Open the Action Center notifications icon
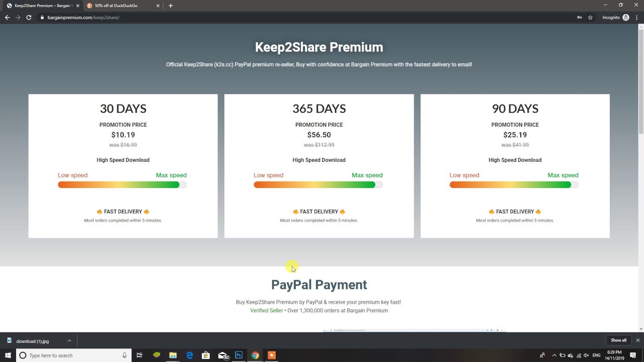This screenshot has width=644, height=362. [633, 355]
